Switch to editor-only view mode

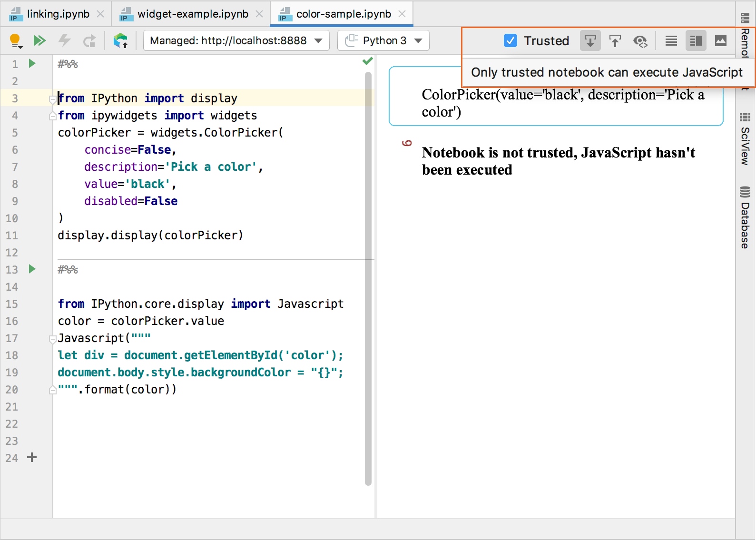click(x=671, y=41)
